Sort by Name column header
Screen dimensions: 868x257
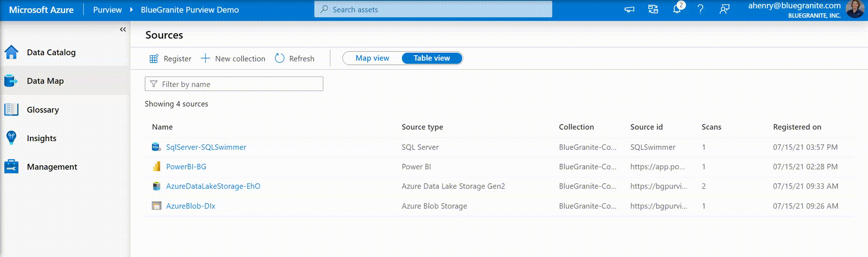[162, 127]
